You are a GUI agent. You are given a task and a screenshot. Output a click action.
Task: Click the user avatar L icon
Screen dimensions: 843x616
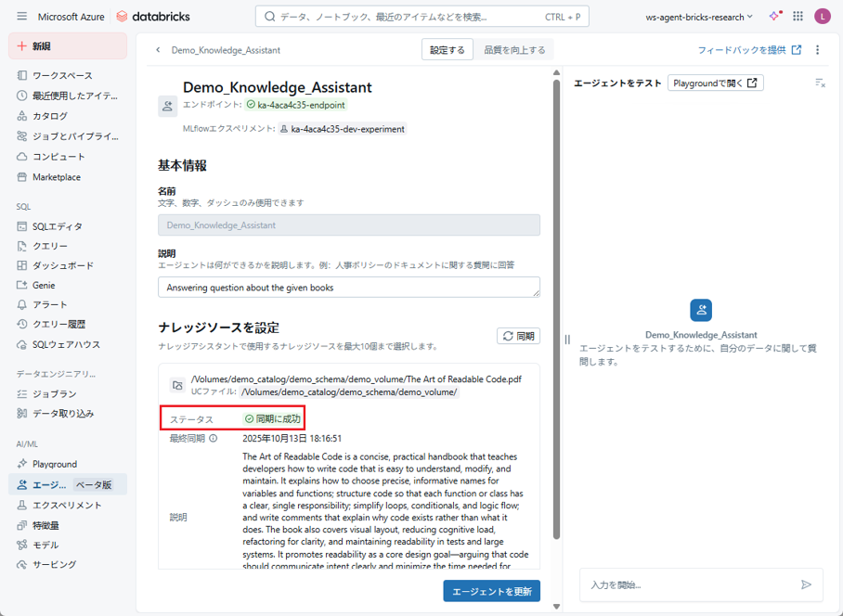(822, 17)
